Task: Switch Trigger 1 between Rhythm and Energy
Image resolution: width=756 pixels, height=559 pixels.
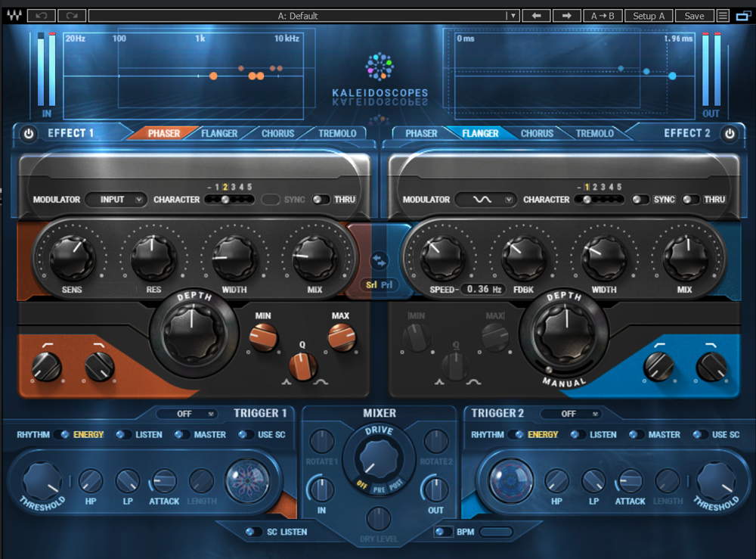Action: [x=63, y=434]
